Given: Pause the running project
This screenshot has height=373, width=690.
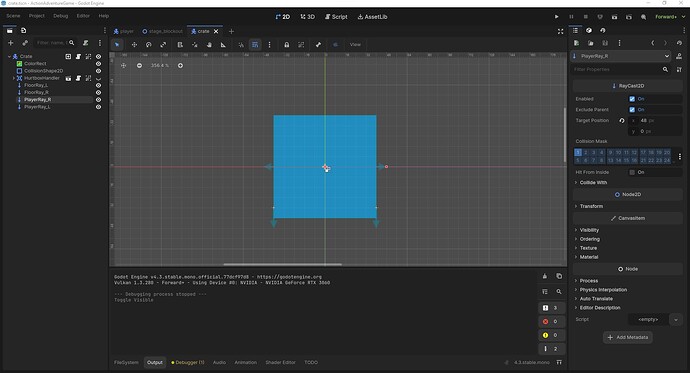Looking at the screenshot, I should pos(571,17).
